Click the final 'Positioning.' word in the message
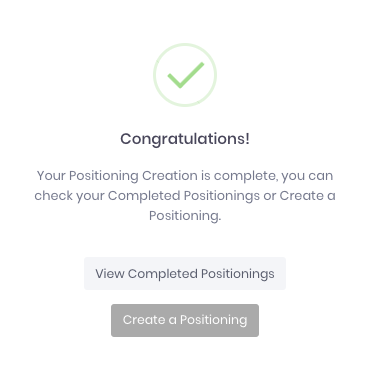The image size is (369, 367). pyautogui.click(x=185, y=216)
